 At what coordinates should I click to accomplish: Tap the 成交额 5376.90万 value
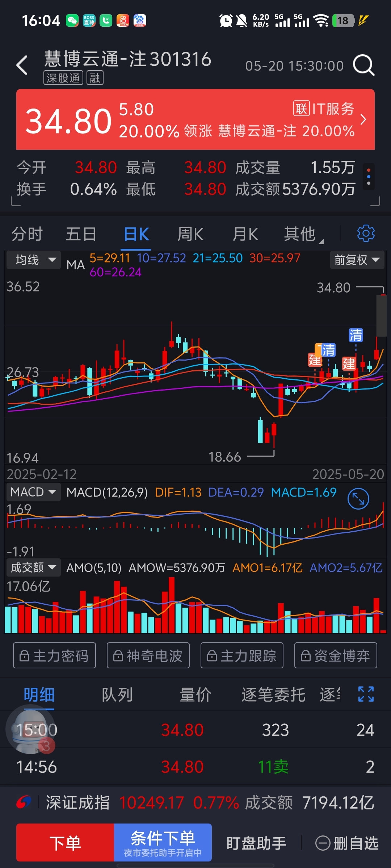coord(319,189)
